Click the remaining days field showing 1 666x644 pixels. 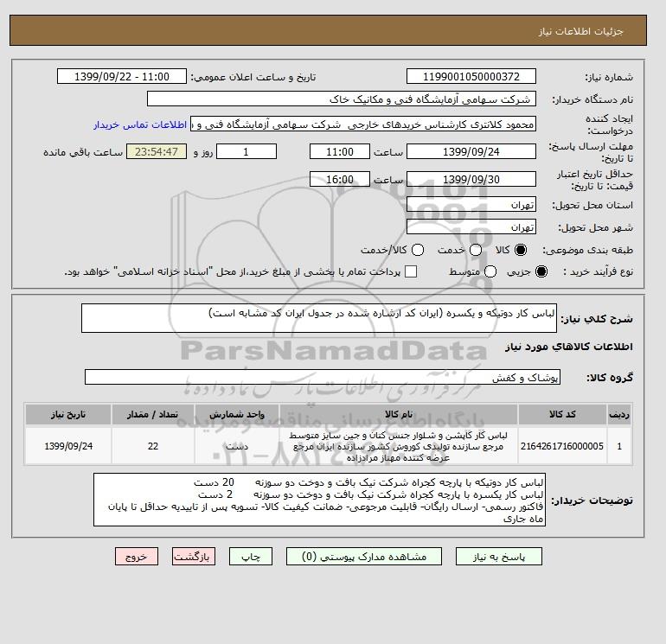(x=247, y=151)
